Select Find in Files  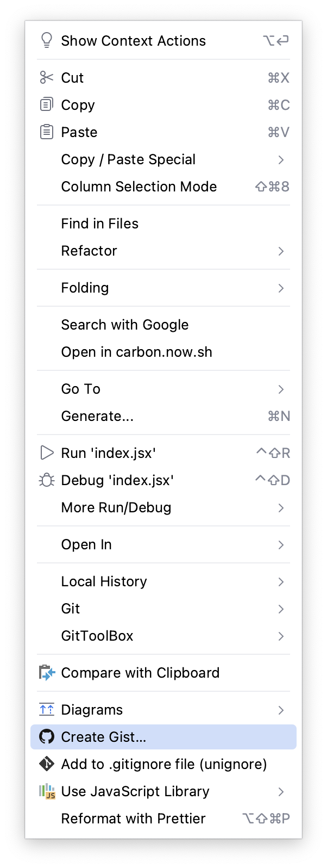[x=100, y=223]
